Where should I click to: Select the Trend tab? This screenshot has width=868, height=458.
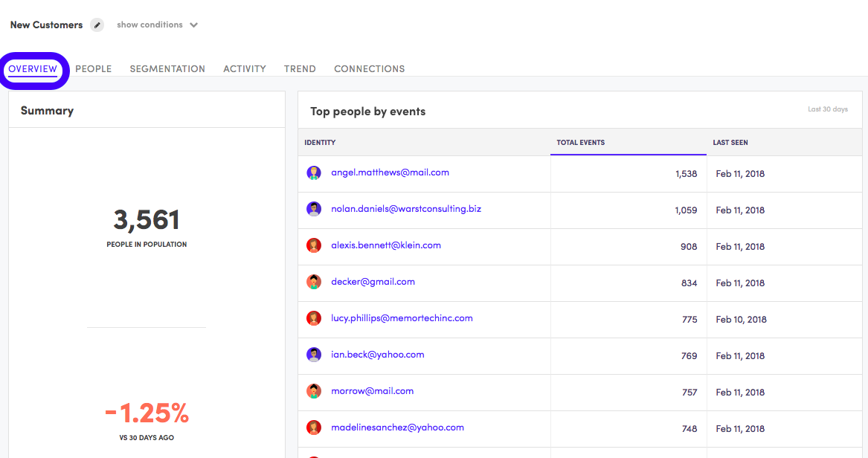(x=300, y=69)
